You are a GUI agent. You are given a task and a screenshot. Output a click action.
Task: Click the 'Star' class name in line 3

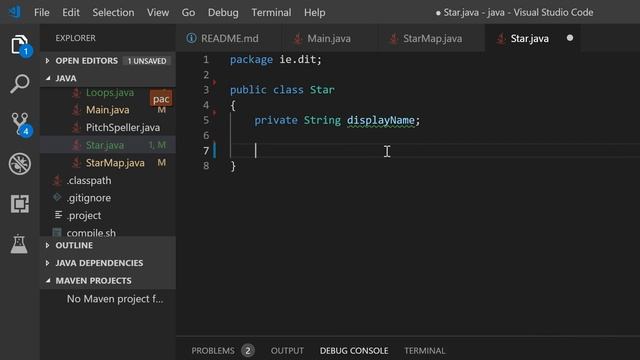[x=322, y=90]
